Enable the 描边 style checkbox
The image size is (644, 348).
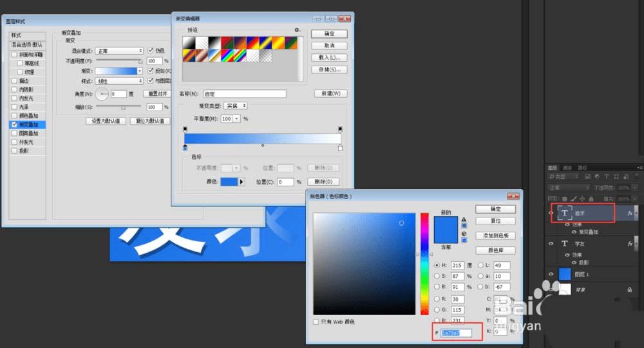tap(14, 81)
